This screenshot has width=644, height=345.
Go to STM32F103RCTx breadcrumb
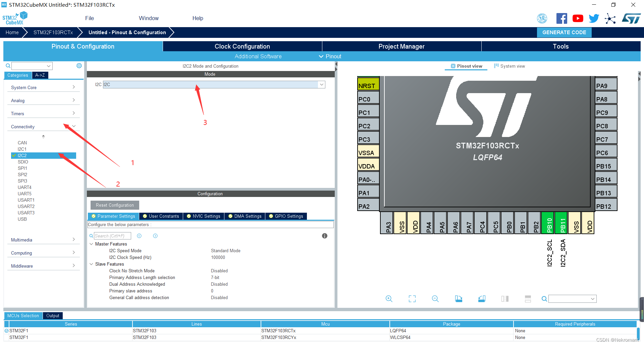tap(53, 32)
